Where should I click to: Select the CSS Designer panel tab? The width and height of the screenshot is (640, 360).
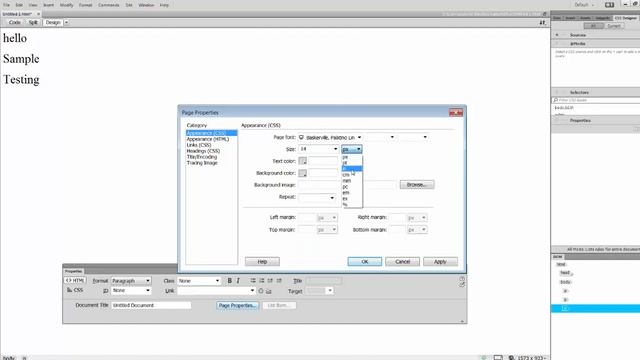click(x=626, y=18)
